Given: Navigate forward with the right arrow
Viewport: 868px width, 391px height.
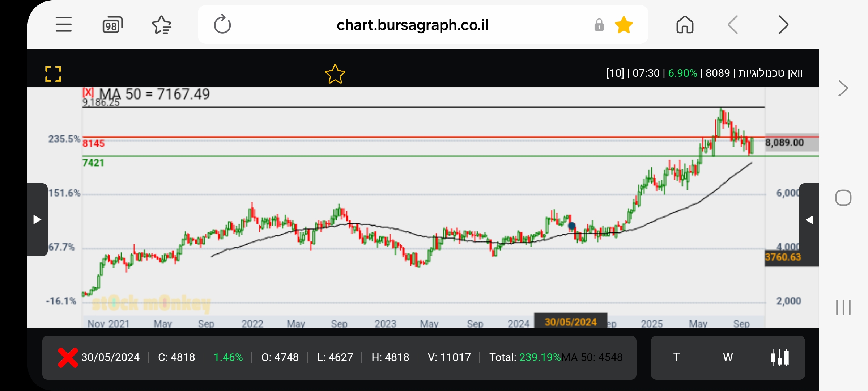Looking at the screenshot, I should (x=783, y=25).
